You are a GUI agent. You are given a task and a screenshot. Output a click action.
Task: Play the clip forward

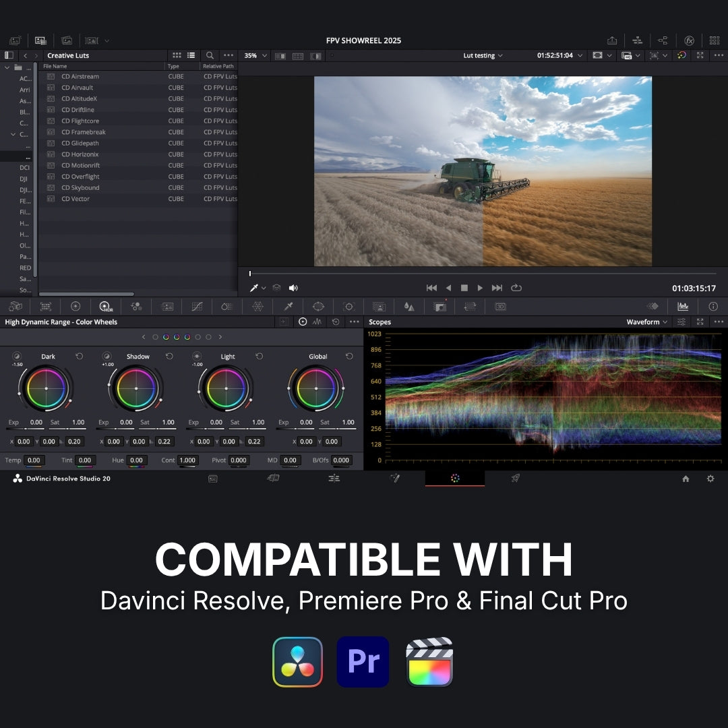[x=480, y=288]
